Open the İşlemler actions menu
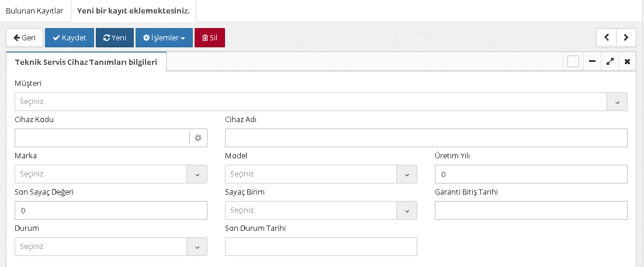Screen dimensions: 644x267 coord(164,37)
